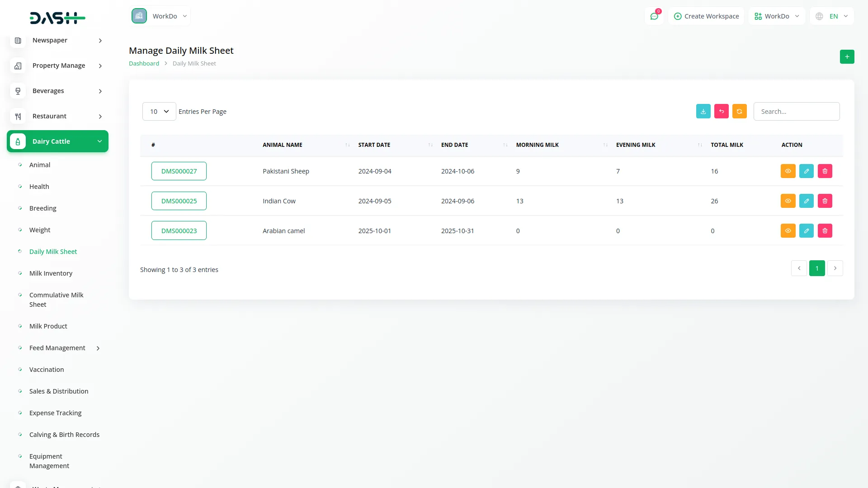Open the entries per page dropdown
Screen dimensions: 868x488
[159, 112]
